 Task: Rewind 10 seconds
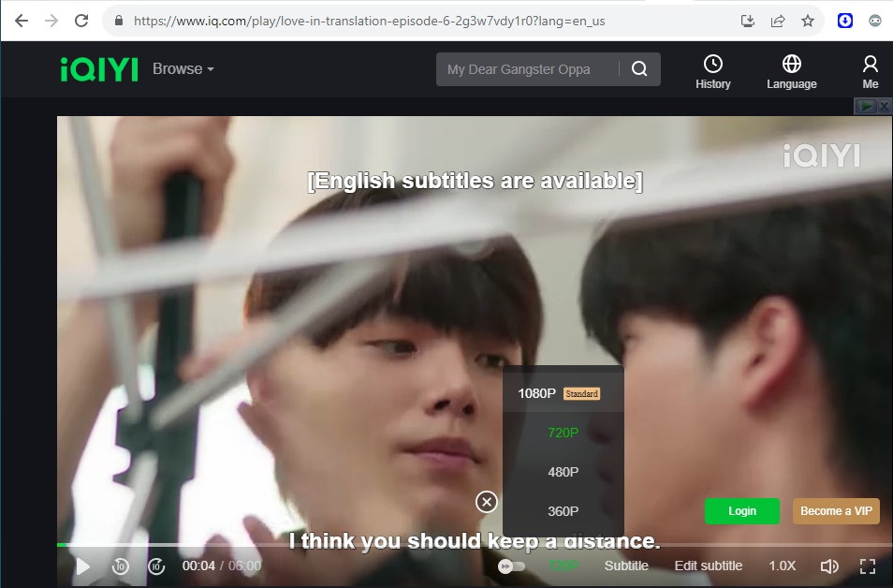(120, 566)
